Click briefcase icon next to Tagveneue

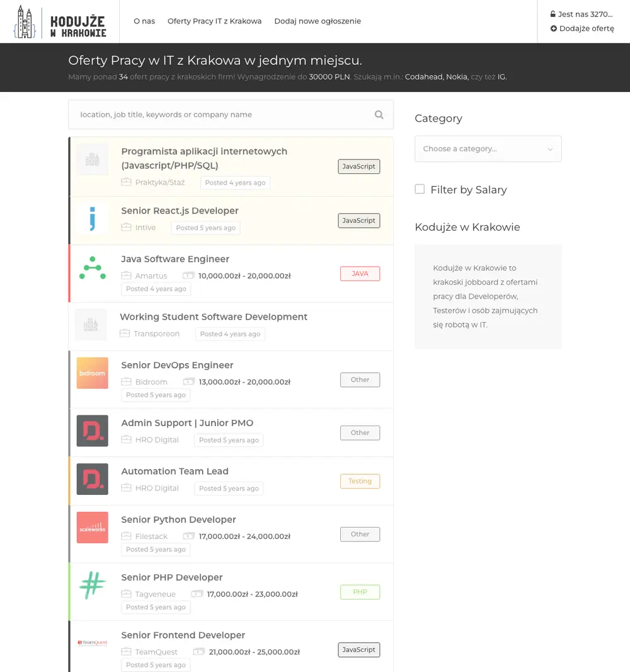[126, 594]
